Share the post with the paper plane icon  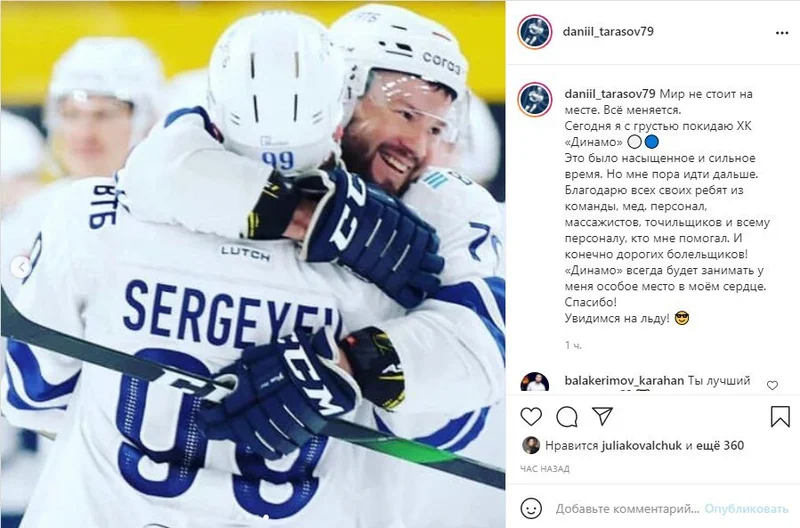[603, 416]
